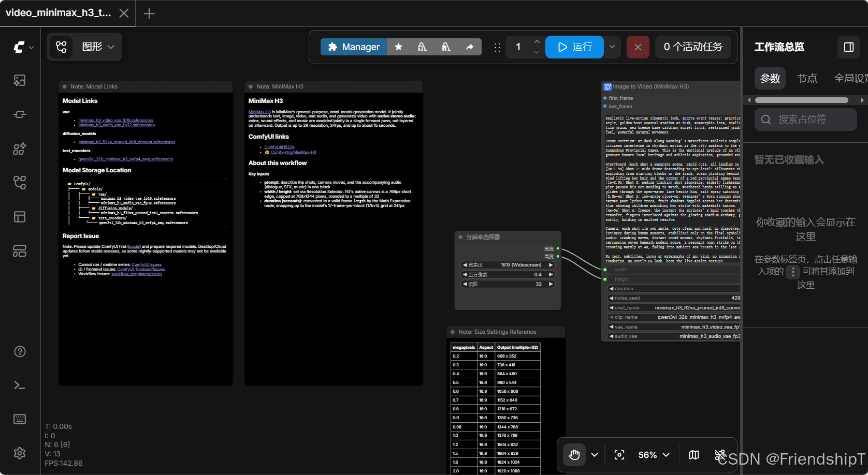Expand the chevron beside the hand tool

point(595,455)
